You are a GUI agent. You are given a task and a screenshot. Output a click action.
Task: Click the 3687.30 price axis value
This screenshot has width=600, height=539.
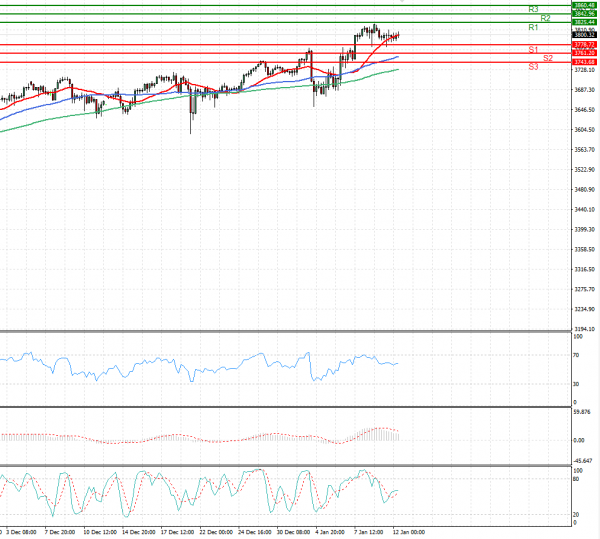tap(585, 90)
